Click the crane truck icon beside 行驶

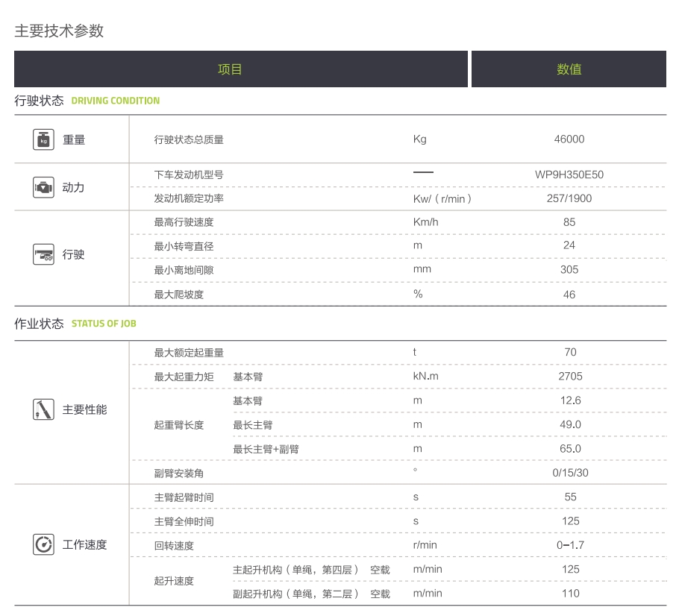point(43,254)
